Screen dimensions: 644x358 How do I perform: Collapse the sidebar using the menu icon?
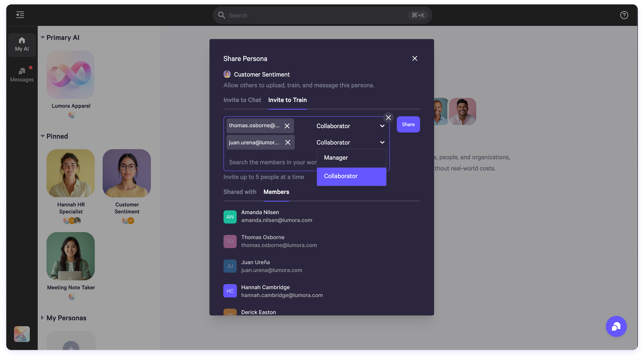(x=20, y=15)
